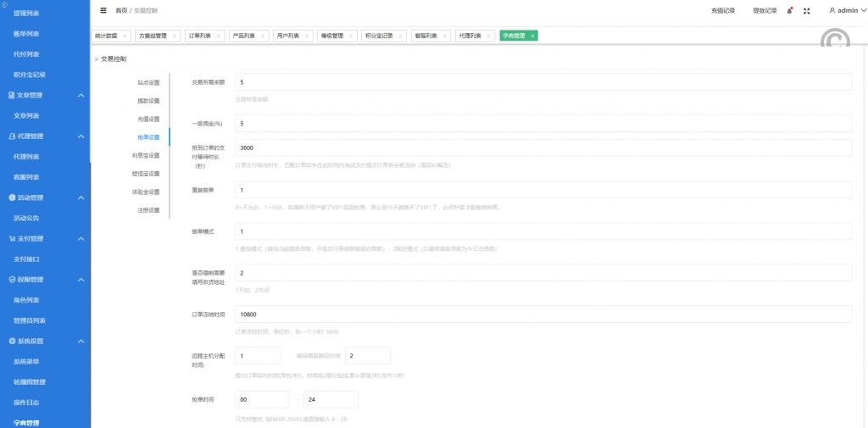Click the 系统设置 gear icon
Image resolution: width=868 pixels, height=428 pixels.
[12, 341]
